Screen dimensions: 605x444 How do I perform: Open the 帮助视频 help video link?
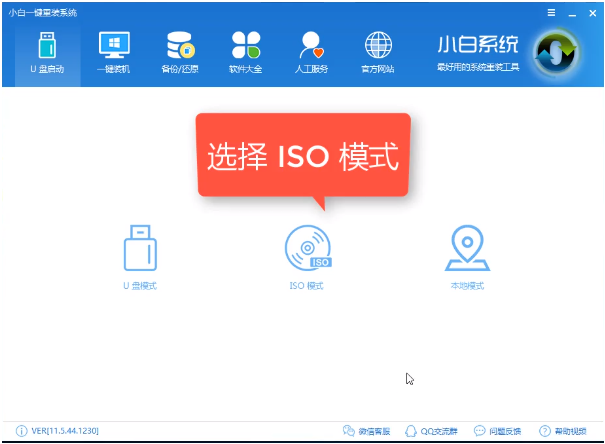[563, 431]
